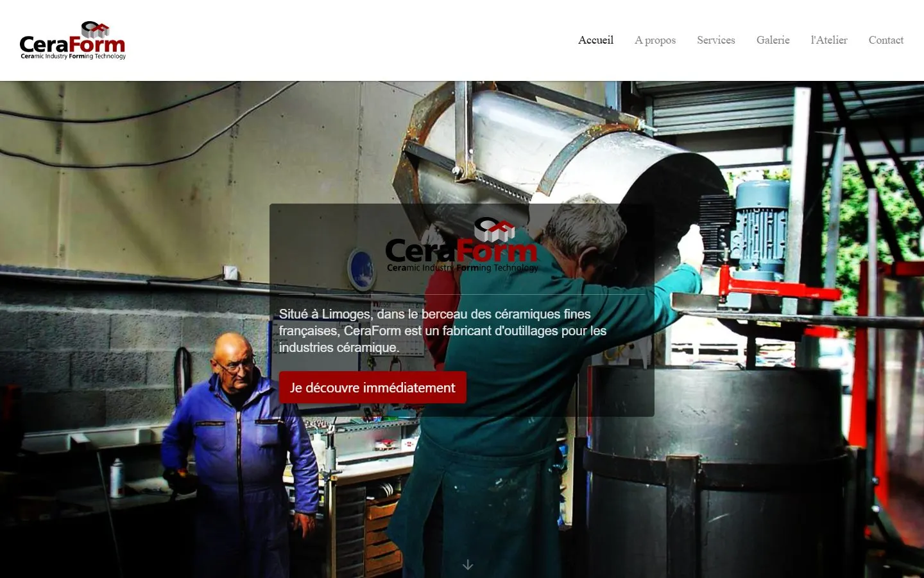The height and width of the screenshot is (578, 924).
Task: Open the Accueil menu item
Action: (x=595, y=40)
